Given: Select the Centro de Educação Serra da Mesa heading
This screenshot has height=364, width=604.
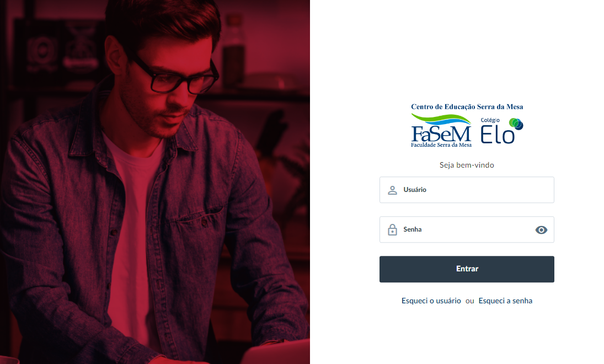Looking at the screenshot, I should pyautogui.click(x=467, y=106).
